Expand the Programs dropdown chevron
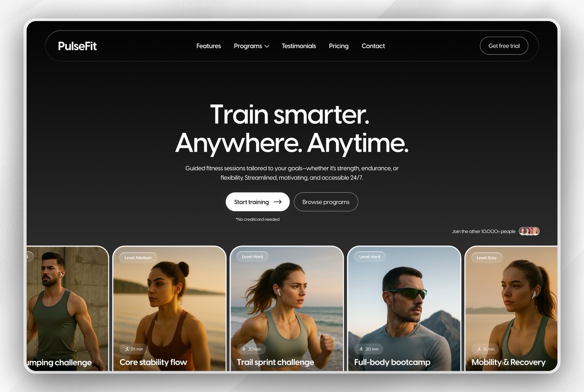The image size is (584, 392). 267,47
